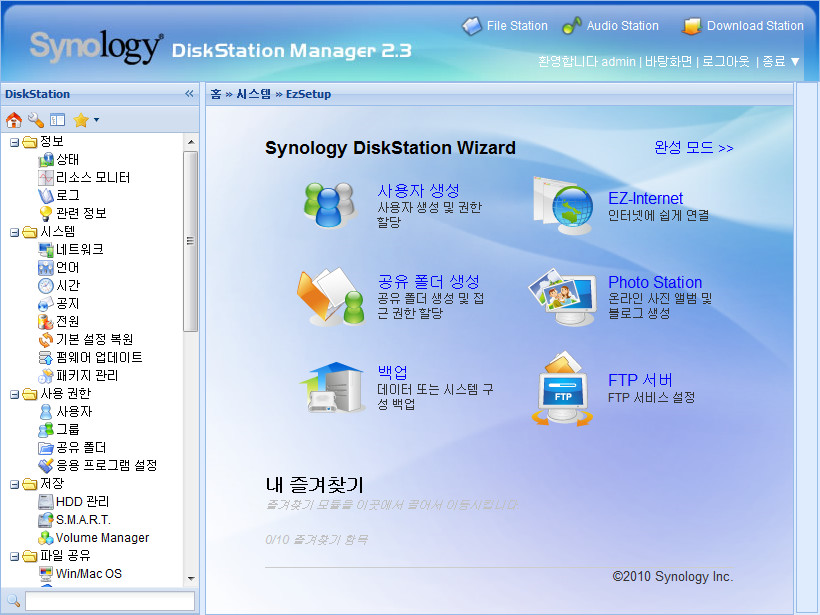Select 언어 in the sidebar tree

(x=67, y=267)
